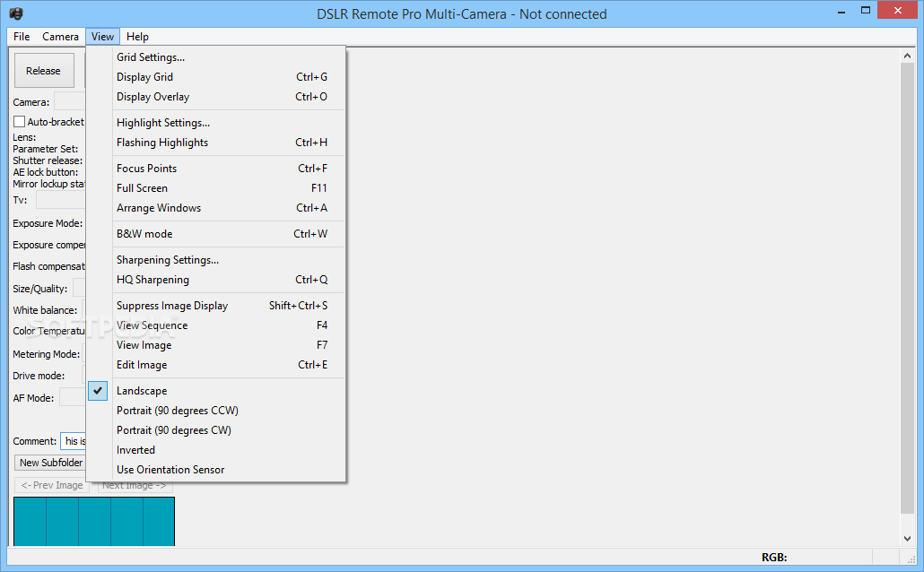Select Edit Image entry

click(215, 365)
